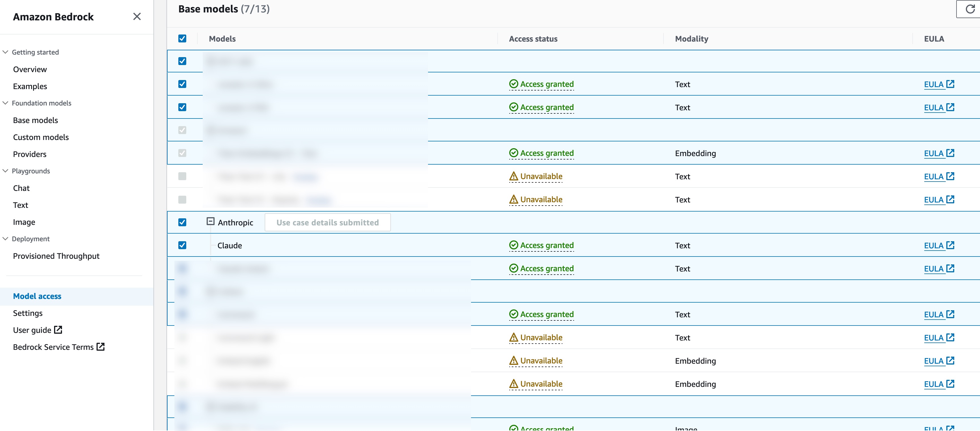Collapse the Foundation models section
Screen dimensions: 980x431
click(5, 103)
